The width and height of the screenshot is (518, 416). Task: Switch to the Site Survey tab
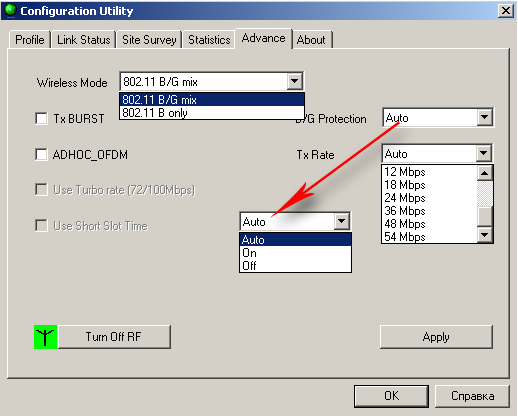click(x=149, y=40)
